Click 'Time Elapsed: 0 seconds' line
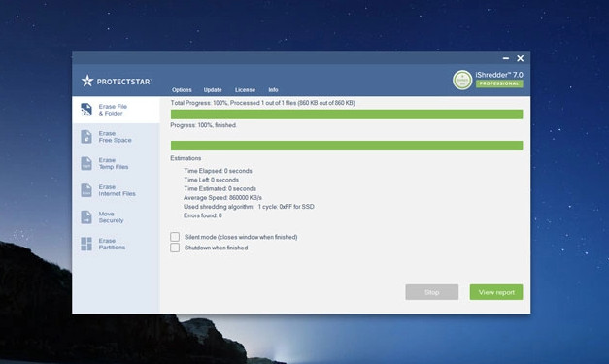The image size is (609, 364). 218,171
